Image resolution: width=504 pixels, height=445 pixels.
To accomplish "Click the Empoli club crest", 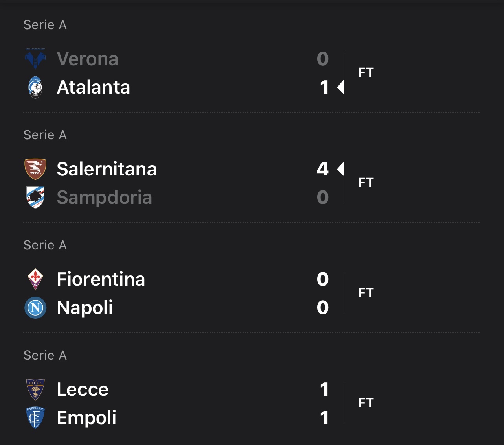I will [35, 418].
